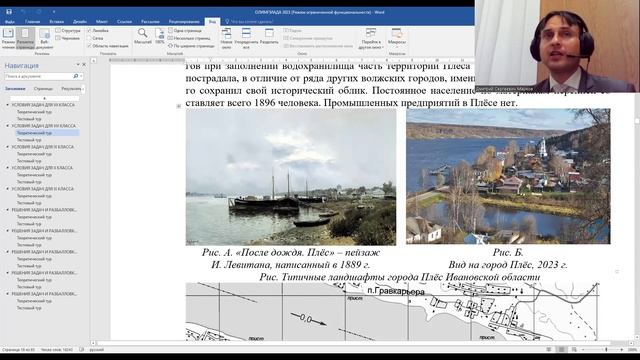Switch to Режим чтения view
The height and width of the screenshot is (360, 640).
coord(8,39)
